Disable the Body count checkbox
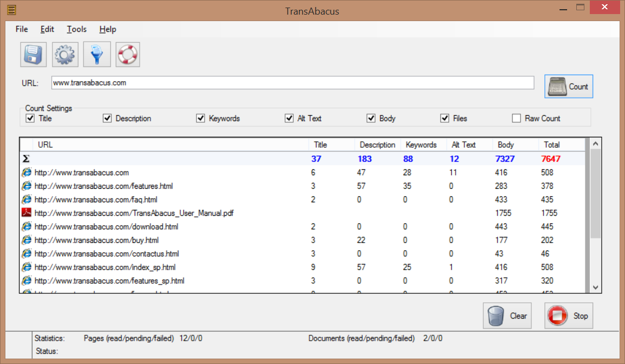Viewport: 625px width, 364px height. point(371,118)
